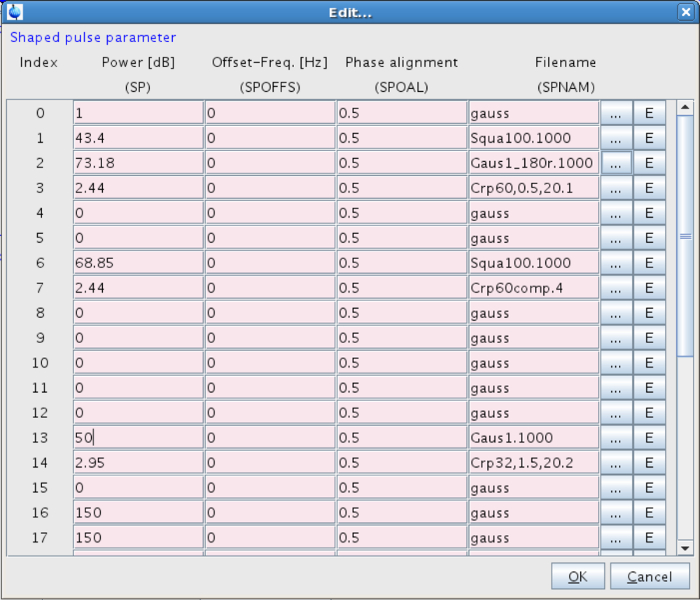Browse file for Crp32,1.5,20.2 row
Screen dimensions: 700x600
616,463
